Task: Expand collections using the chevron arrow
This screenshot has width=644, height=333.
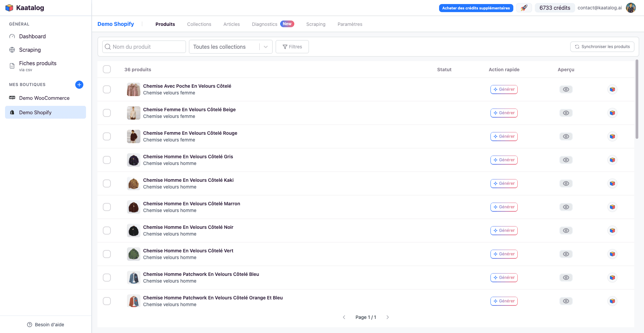Action: tap(265, 47)
